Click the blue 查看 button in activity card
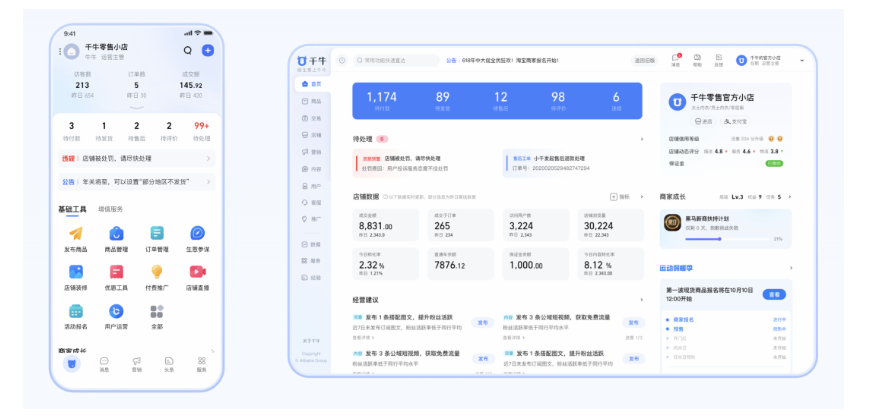The height and width of the screenshot is (419, 880). click(x=774, y=294)
